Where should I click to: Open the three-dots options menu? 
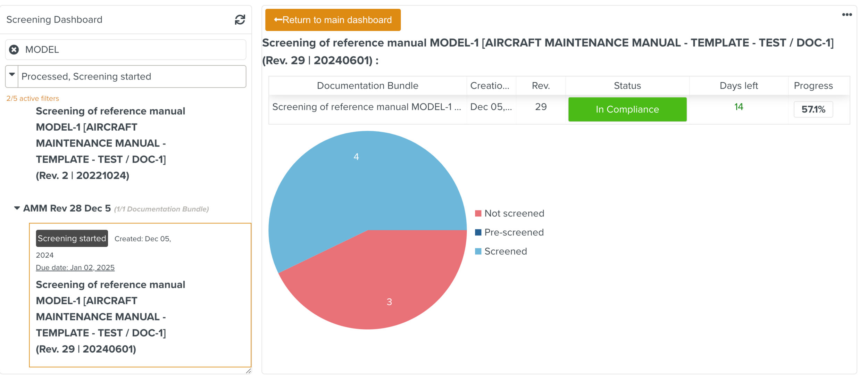coord(846,15)
